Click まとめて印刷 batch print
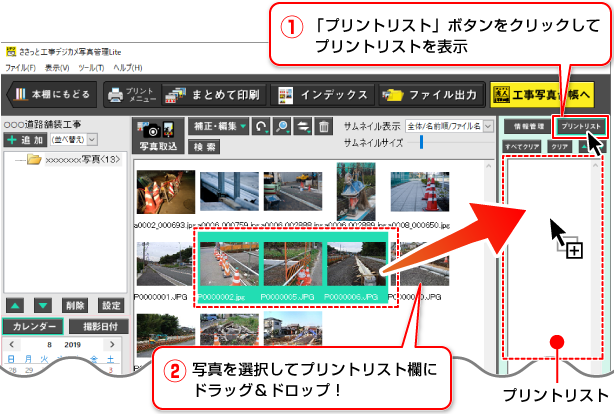Screen dimensions: 614x414 click(x=213, y=95)
